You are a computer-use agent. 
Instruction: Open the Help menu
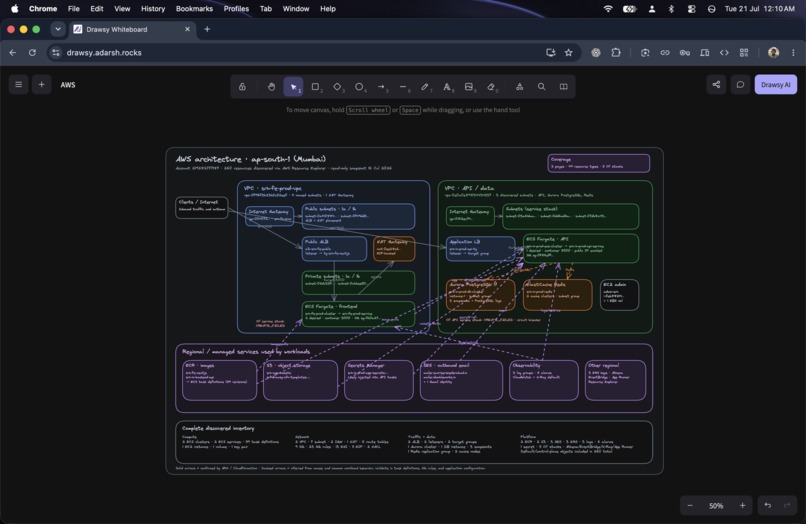[x=328, y=9]
